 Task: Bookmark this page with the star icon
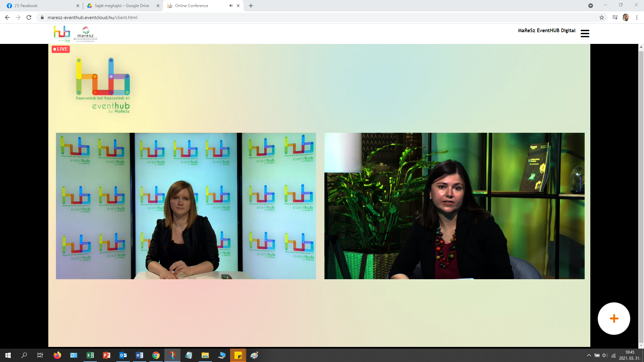click(602, 17)
